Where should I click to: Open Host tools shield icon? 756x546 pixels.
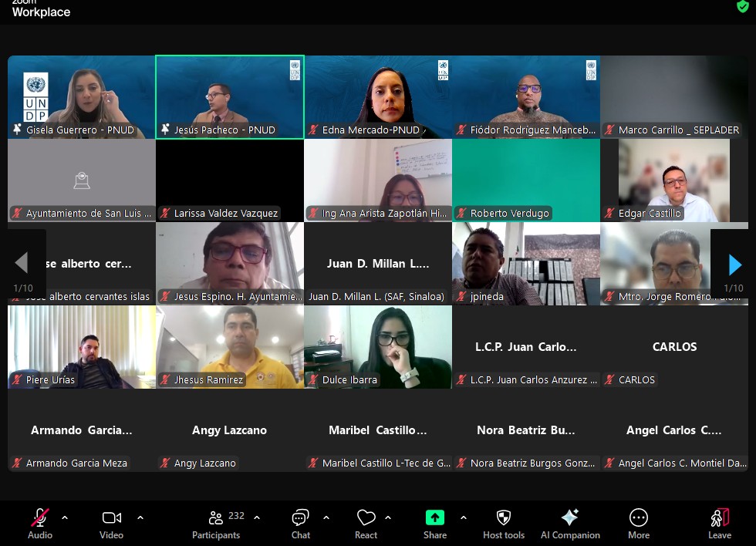pos(503,517)
